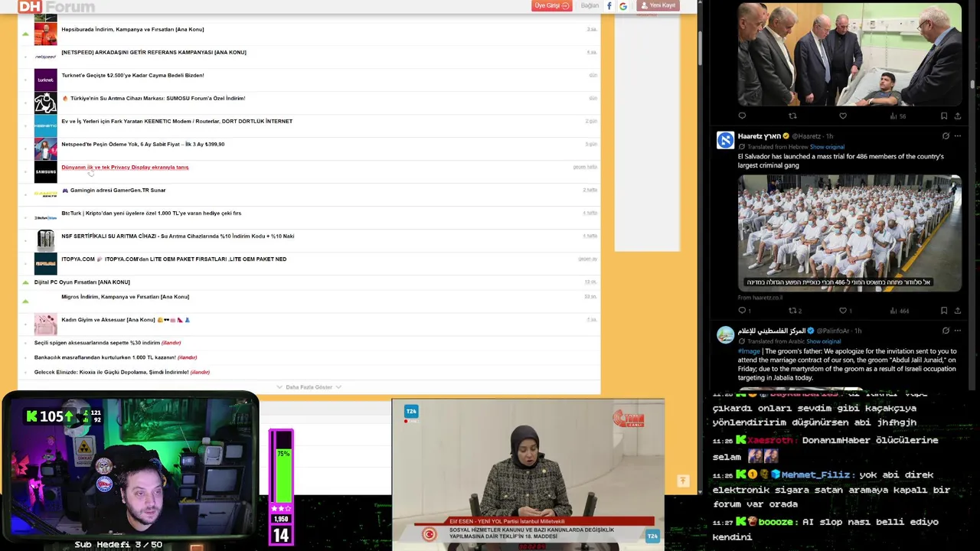Open KEENETIC Modem / Routerlar topic
The width and height of the screenshot is (980, 551).
point(177,121)
